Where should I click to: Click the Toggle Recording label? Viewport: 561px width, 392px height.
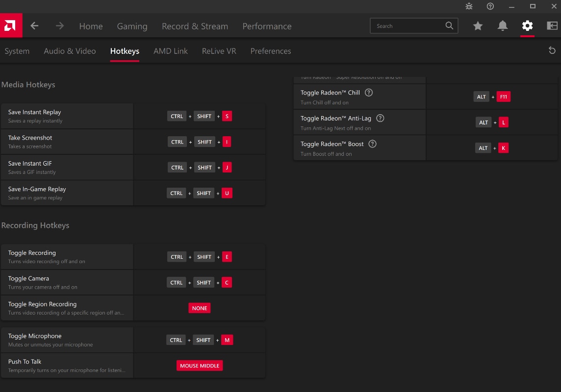click(32, 253)
